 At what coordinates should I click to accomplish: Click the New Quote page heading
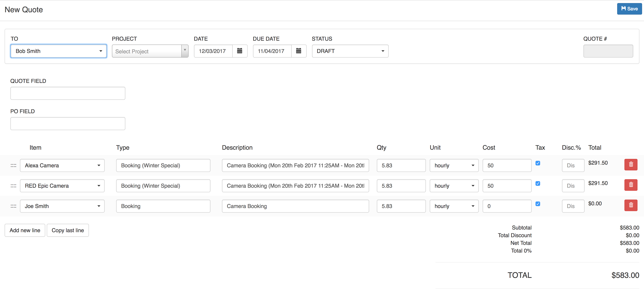point(24,10)
